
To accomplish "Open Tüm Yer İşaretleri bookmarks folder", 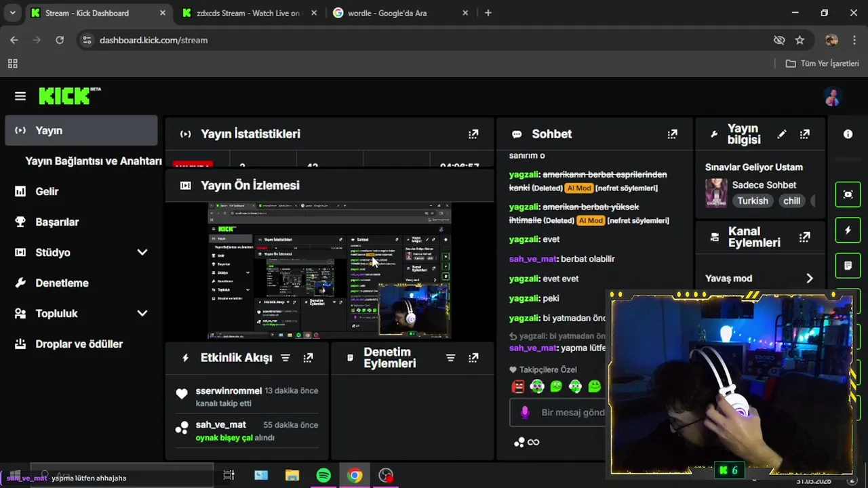I will 822,64.
